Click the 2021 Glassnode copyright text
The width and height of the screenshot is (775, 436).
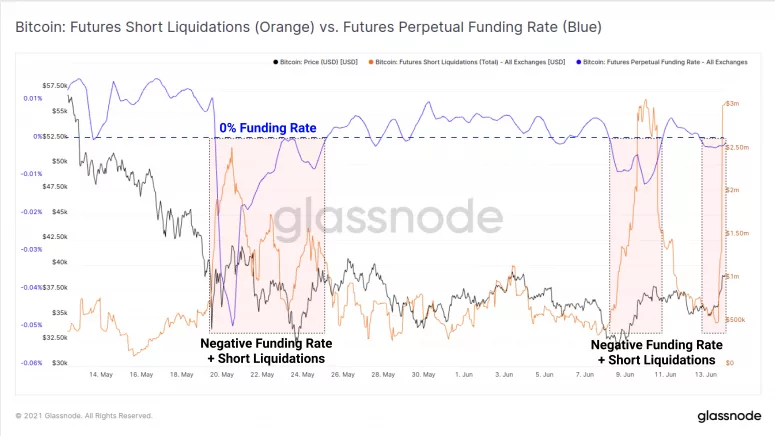tap(84, 416)
